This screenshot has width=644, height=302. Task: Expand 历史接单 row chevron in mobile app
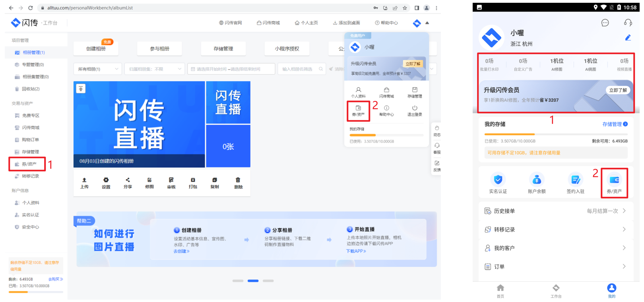click(x=624, y=211)
